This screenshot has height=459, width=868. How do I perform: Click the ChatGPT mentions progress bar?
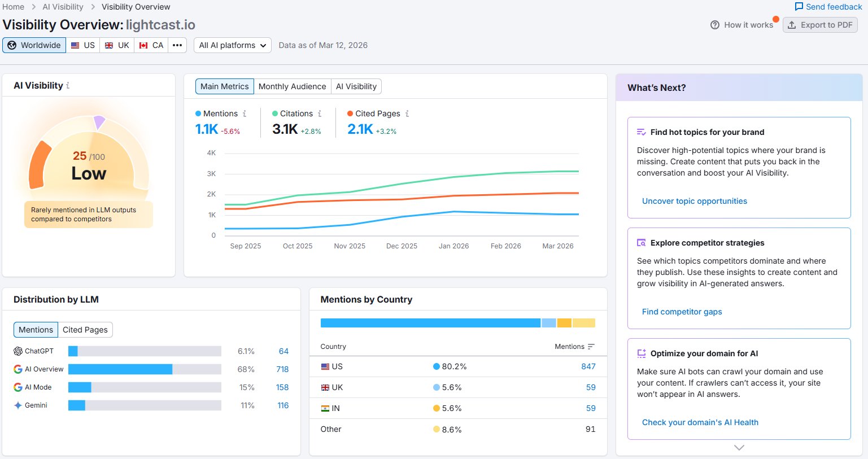point(145,351)
